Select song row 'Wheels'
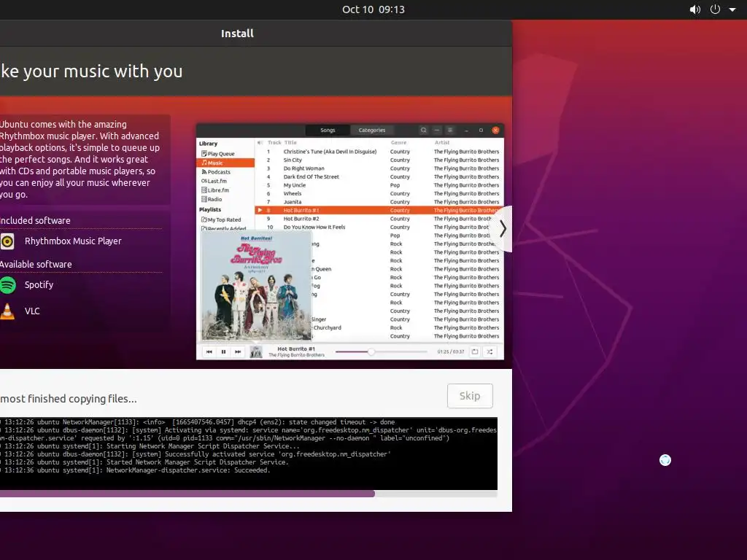The width and height of the screenshot is (747, 560). [379, 194]
